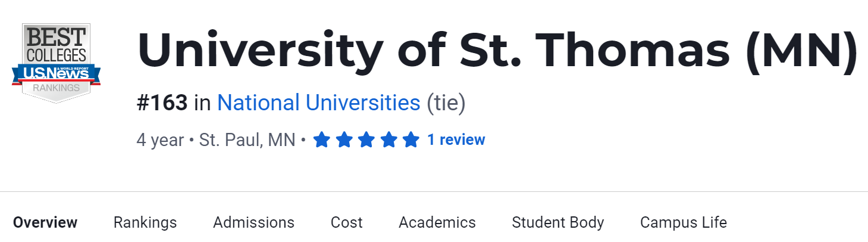Click the fifth review star
The image size is (868, 242).
click(411, 140)
